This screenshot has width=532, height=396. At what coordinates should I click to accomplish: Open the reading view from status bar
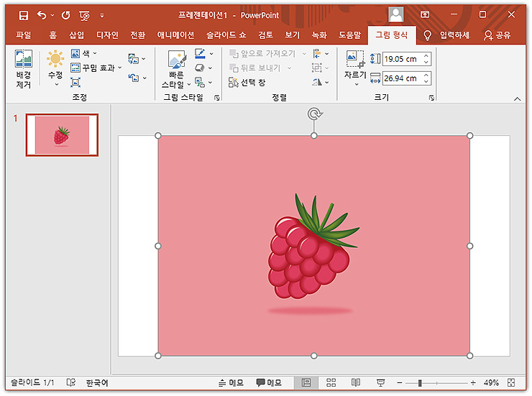pyautogui.click(x=356, y=383)
